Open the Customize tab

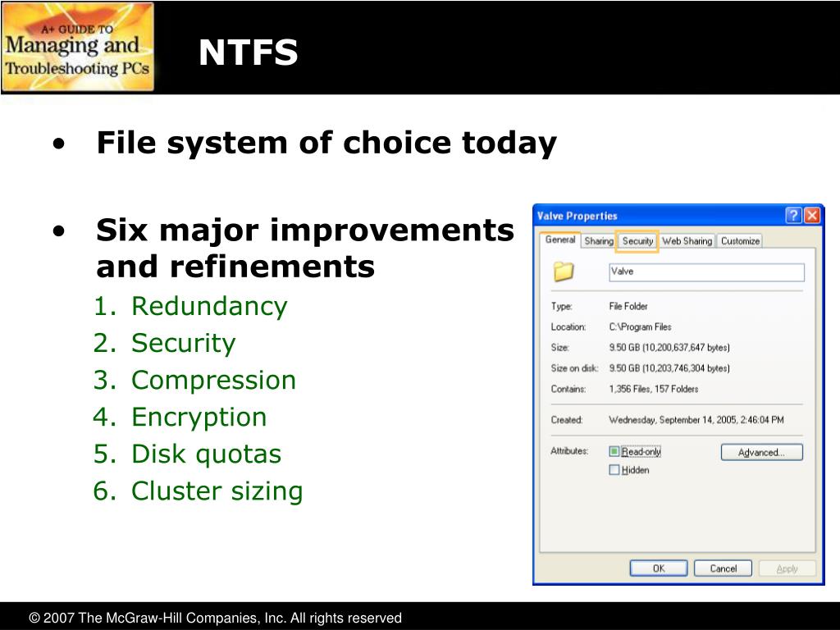point(740,241)
